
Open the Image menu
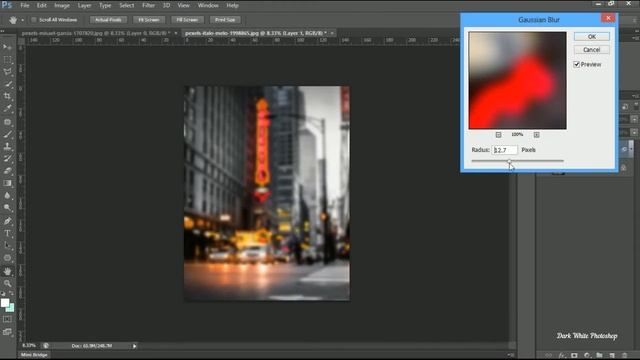pyautogui.click(x=62, y=5)
